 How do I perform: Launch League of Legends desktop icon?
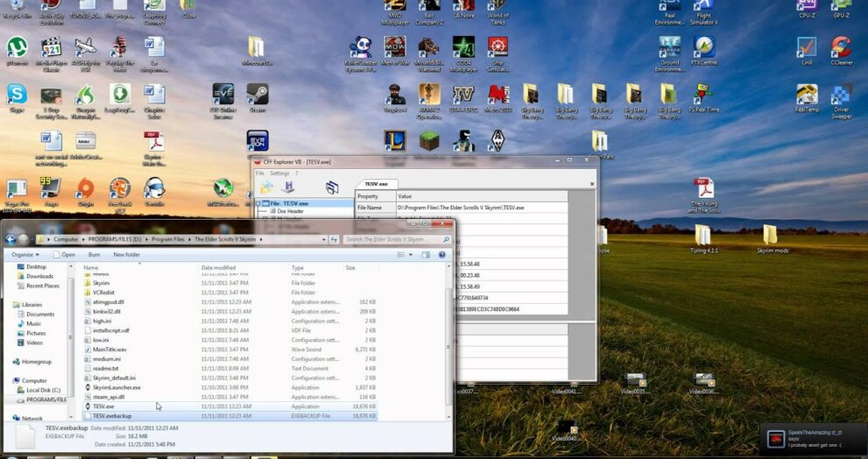(x=395, y=141)
